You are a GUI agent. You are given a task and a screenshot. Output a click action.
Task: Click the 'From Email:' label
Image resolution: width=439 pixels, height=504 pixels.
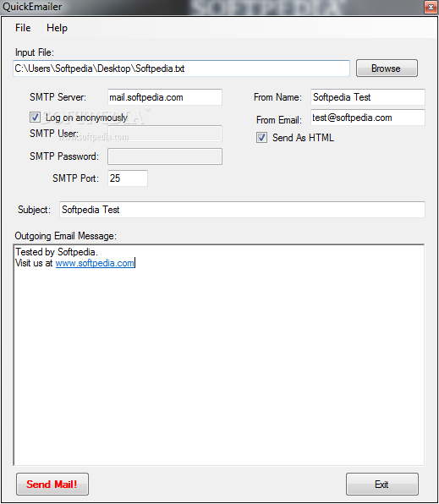pos(279,120)
